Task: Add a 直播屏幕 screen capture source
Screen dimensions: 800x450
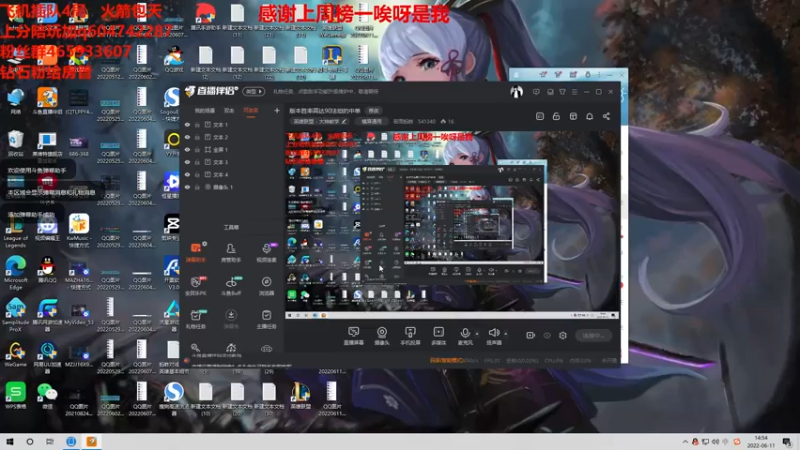Action: pyautogui.click(x=354, y=336)
